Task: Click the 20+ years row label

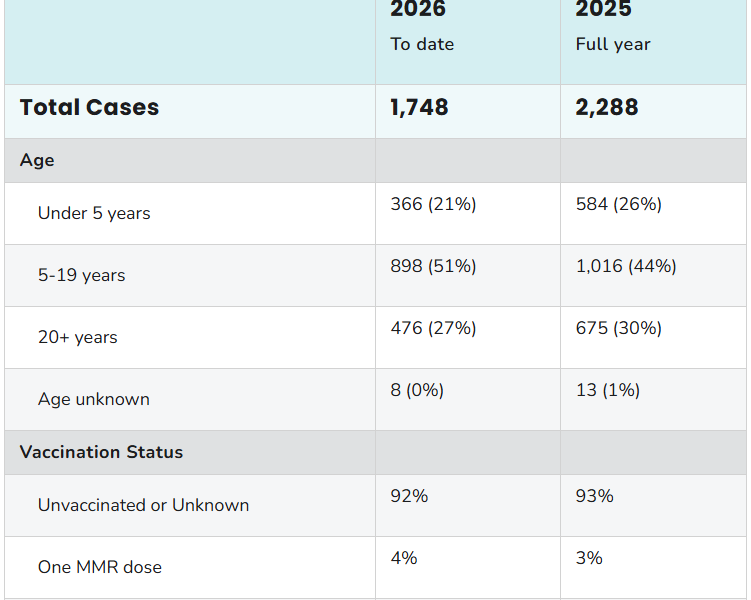Action: (x=78, y=337)
